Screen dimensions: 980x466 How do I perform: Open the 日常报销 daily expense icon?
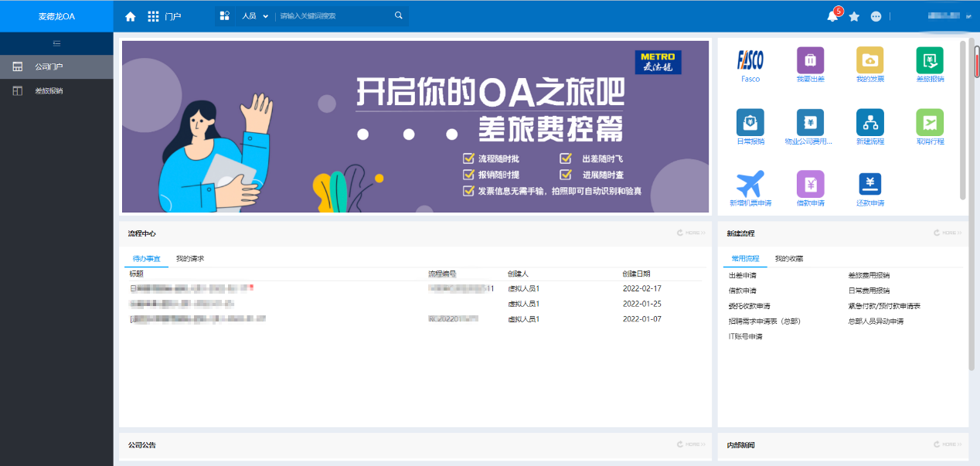click(750, 121)
